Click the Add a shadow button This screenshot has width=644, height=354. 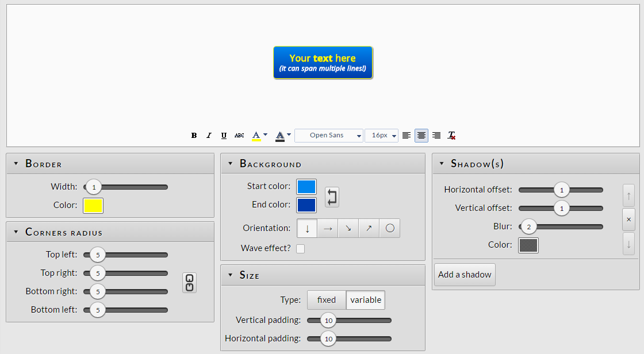(x=465, y=275)
